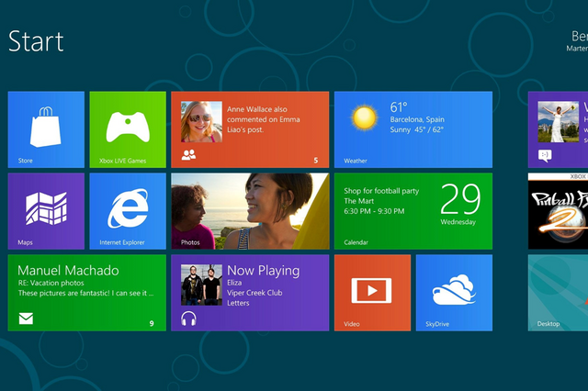Click the People notification count '5'
The width and height of the screenshot is (588, 391).
coord(316,161)
